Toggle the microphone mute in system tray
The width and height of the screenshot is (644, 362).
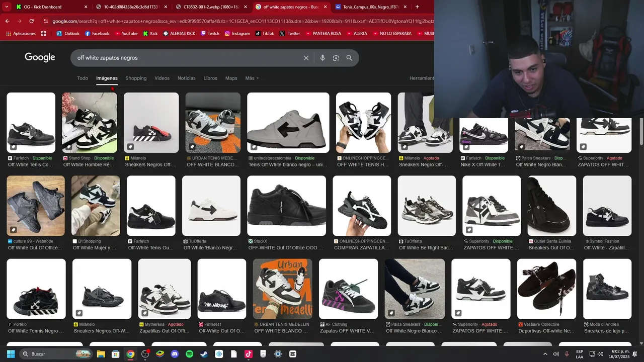point(567,354)
